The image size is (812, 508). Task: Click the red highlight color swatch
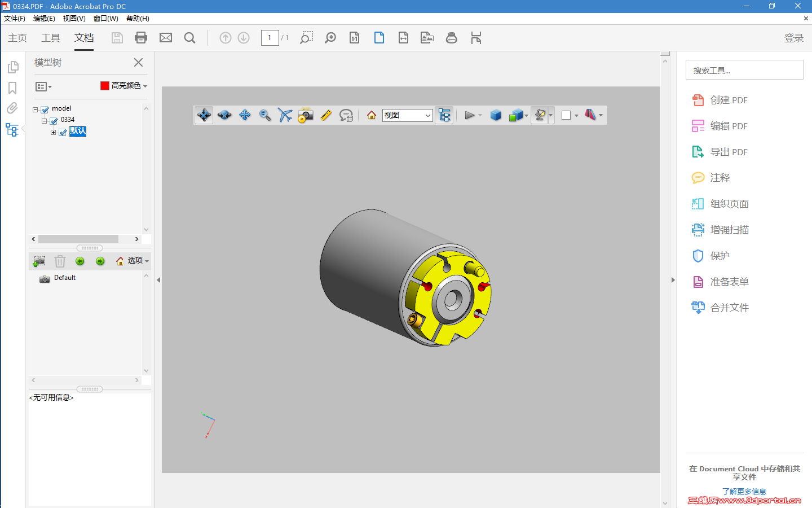click(x=105, y=86)
